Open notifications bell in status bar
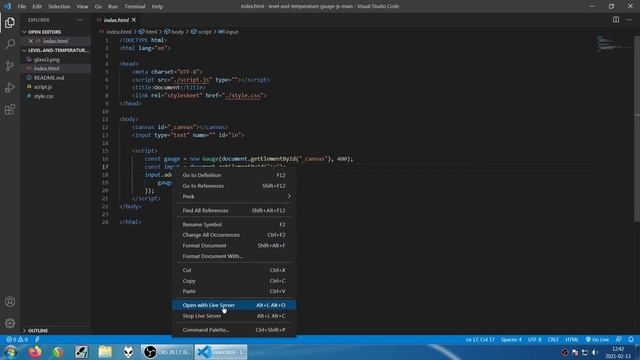Viewport: 640px width, 360px height. (631, 339)
